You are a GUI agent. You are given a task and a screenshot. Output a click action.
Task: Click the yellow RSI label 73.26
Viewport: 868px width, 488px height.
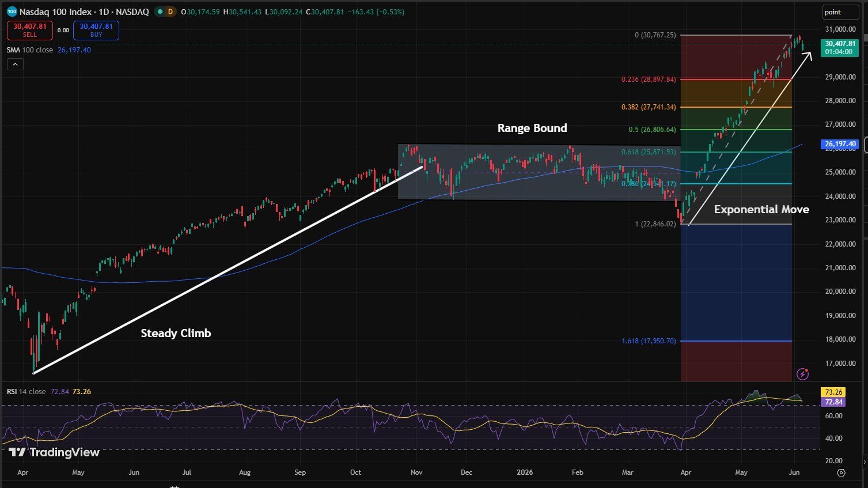point(833,392)
